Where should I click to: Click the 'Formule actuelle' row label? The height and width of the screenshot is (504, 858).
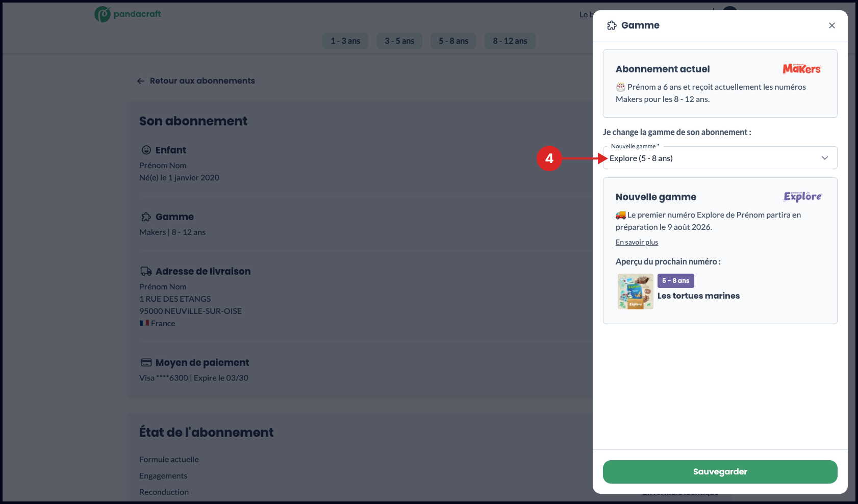point(169,459)
